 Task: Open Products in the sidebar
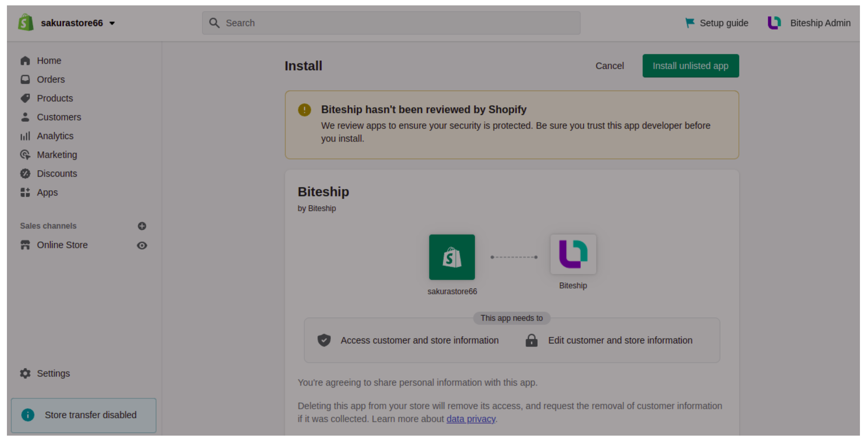point(55,98)
